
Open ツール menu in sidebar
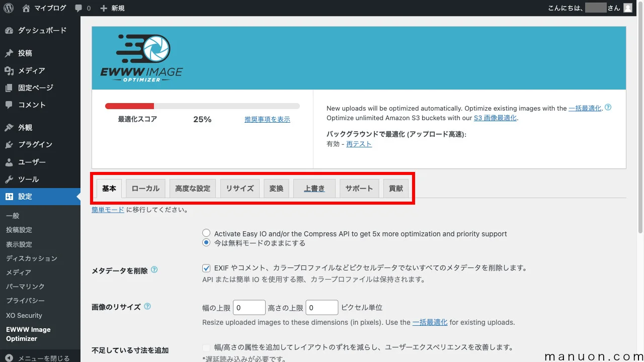pos(40,179)
